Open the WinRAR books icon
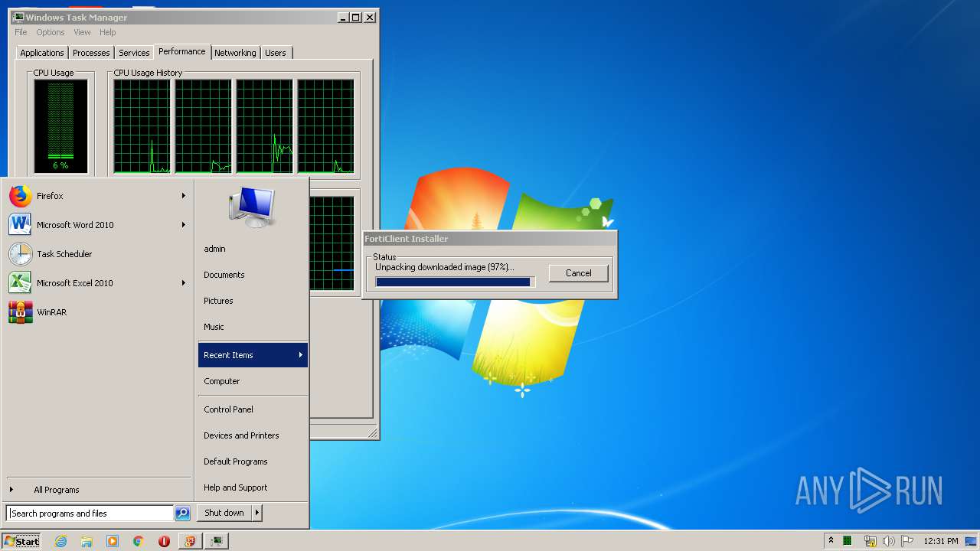Viewport: 980px width, 551px height. (x=20, y=312)
